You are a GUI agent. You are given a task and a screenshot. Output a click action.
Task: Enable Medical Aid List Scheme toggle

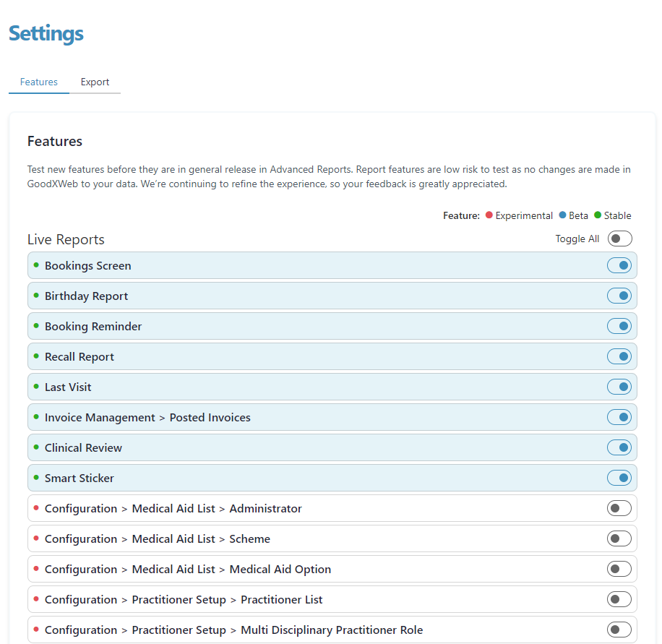[x=619, y=539]
